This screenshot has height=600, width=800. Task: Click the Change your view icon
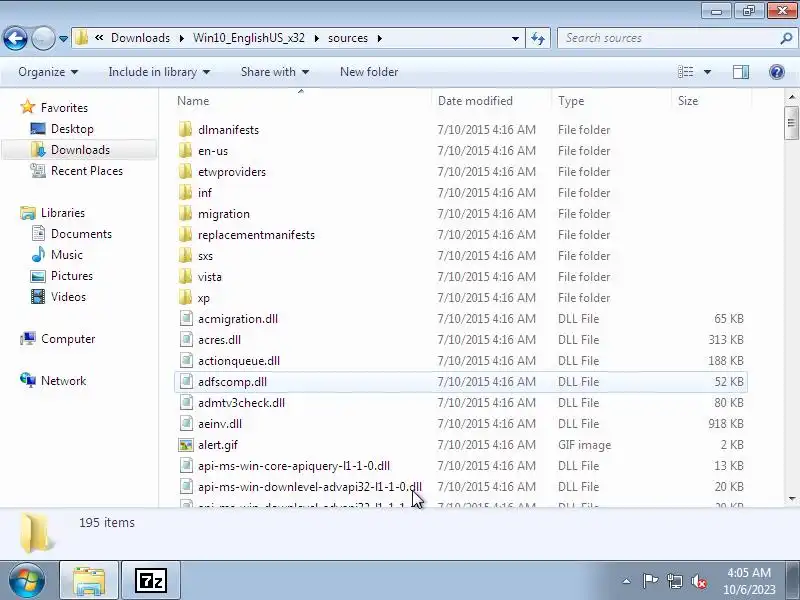685,72
